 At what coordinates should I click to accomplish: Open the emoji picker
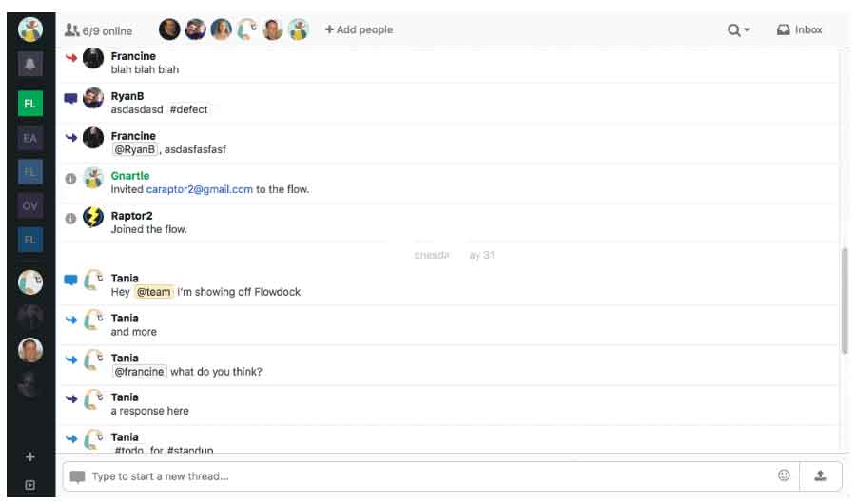[785, 475]
